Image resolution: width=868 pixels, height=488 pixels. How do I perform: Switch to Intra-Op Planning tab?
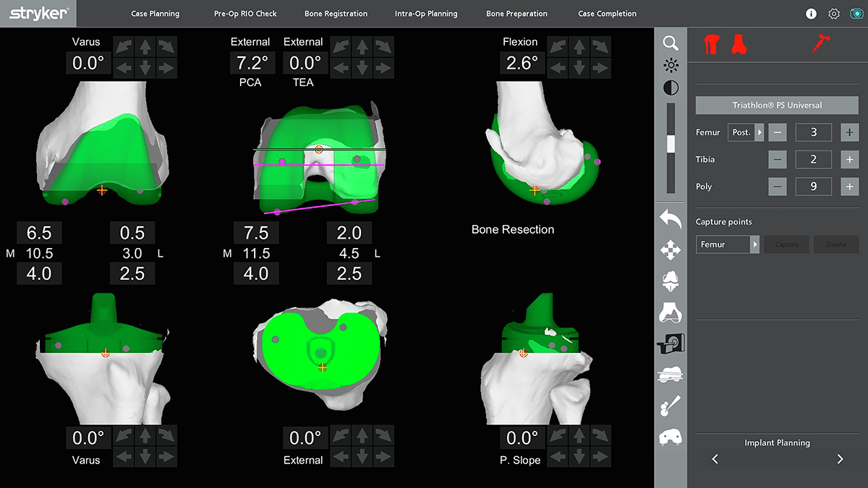[x=426, y=14]
